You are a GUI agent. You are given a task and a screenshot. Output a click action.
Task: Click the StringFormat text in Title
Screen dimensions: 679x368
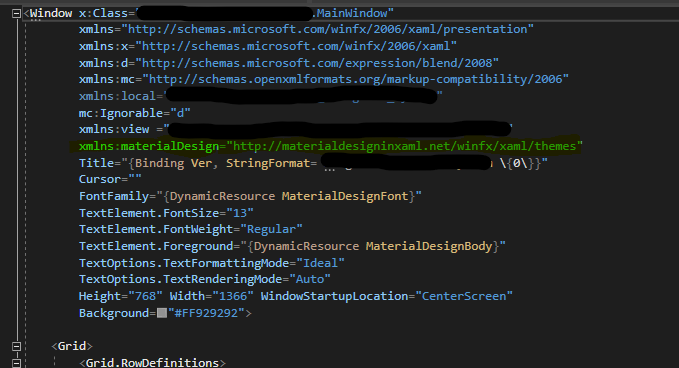tap(268, 163)
